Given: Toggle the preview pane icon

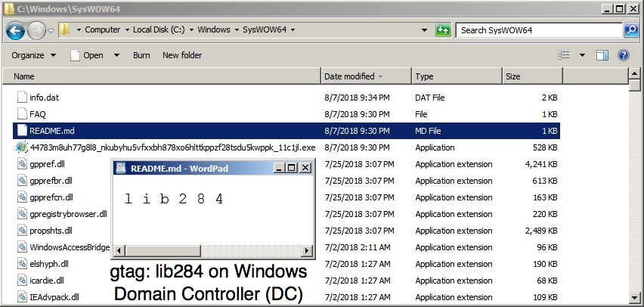Looking at the screenshot, I should pyautogui.click(x=602, y=55).
